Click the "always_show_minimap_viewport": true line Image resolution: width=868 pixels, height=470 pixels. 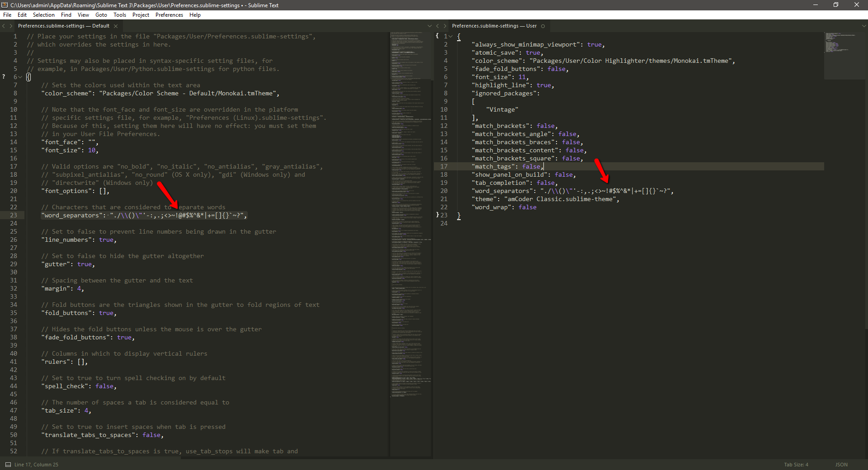(x=538, y=45)
